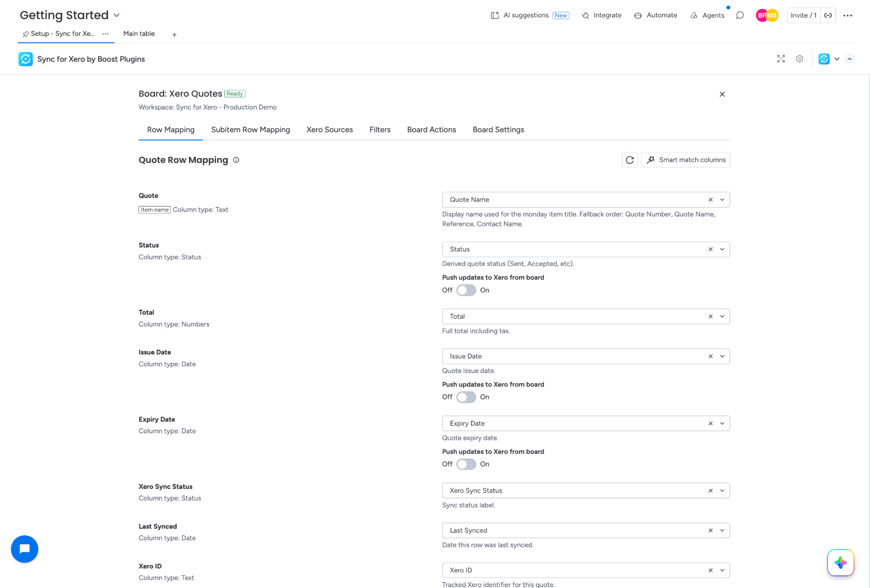Open the Board Actions tab
This screenshot has width=870, height=588.
pos(432,130)
